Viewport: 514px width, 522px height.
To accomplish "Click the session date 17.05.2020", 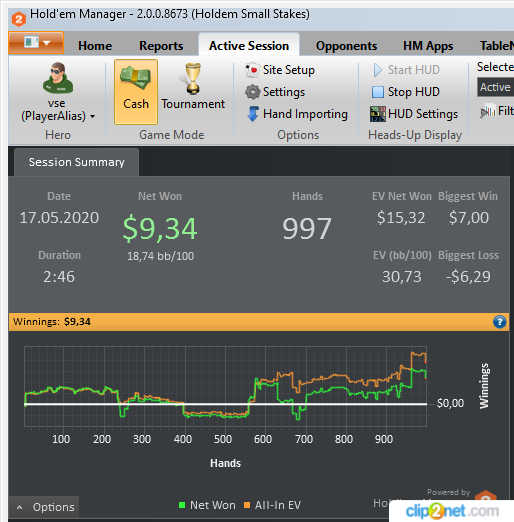I will coord(59,218).
